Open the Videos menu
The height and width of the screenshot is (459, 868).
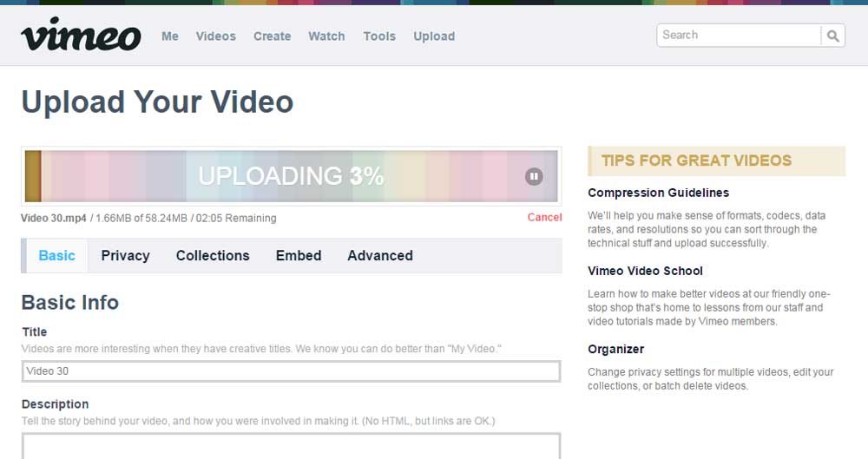tap(215, 36)
